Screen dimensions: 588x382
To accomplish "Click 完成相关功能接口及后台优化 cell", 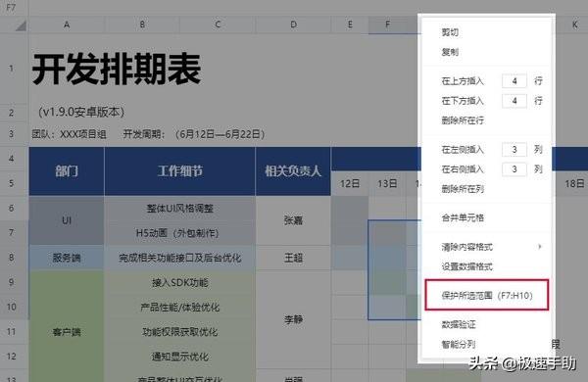I will click(180, 258).
